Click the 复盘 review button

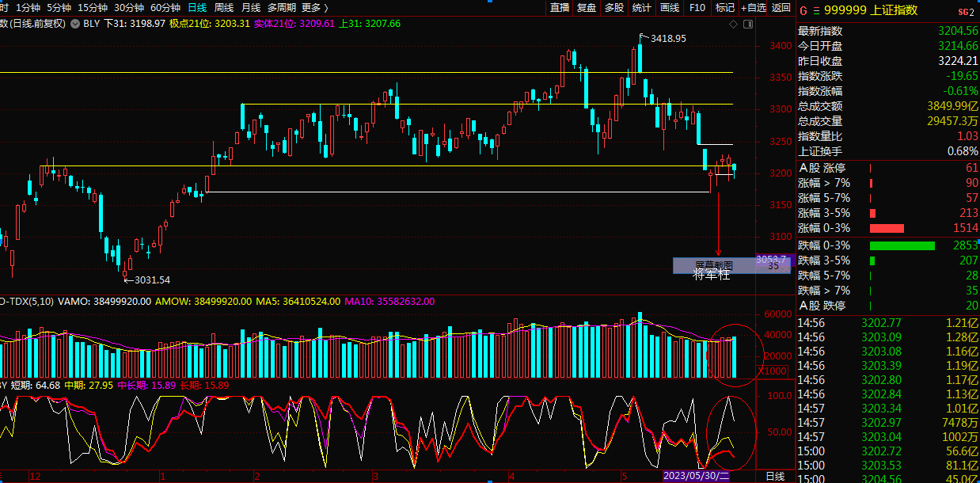pyautogui.click(x=587, y=8)
